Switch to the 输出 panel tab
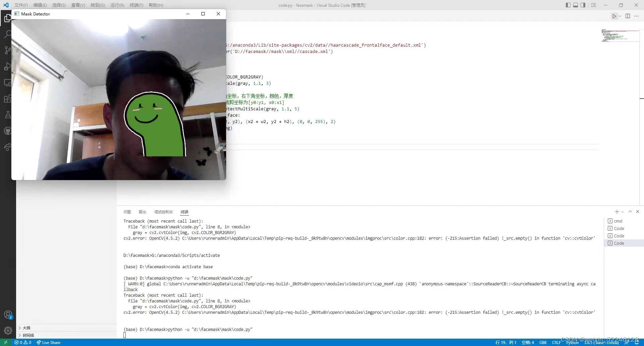644x346 pixels. click(143, 212)
